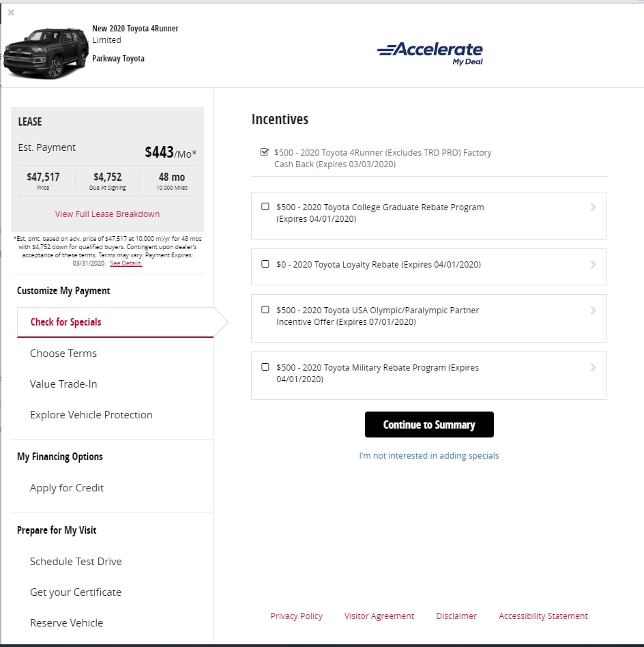Click the Customize My Payment heading
Viewport: 644px width, 647px height.
pos(63,291)
